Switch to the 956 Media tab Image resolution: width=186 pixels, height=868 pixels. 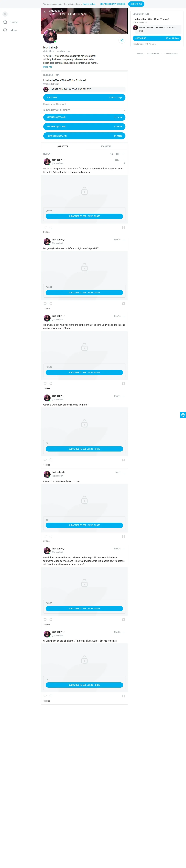[106, 147]
